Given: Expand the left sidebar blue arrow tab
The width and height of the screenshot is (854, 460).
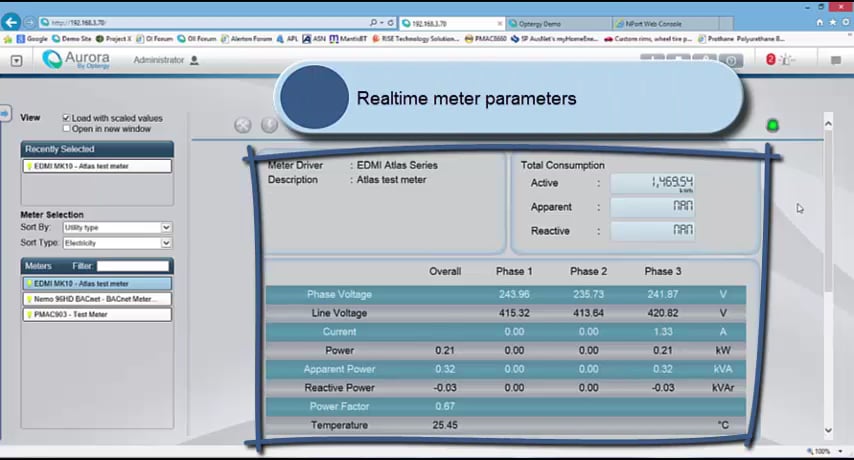Looking at the screenshot, I should pyautogui.click(x=5, y=114).
